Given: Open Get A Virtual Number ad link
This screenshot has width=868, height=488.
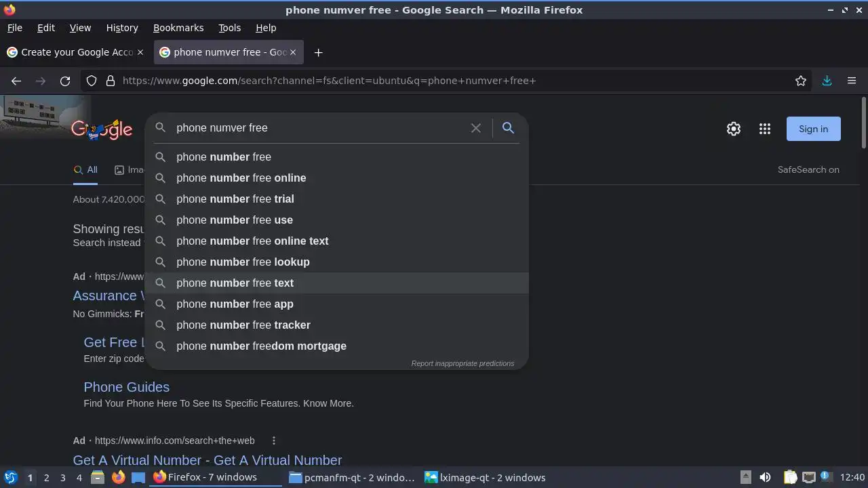Looking at the screenshot, I should [x=208, y=460].
